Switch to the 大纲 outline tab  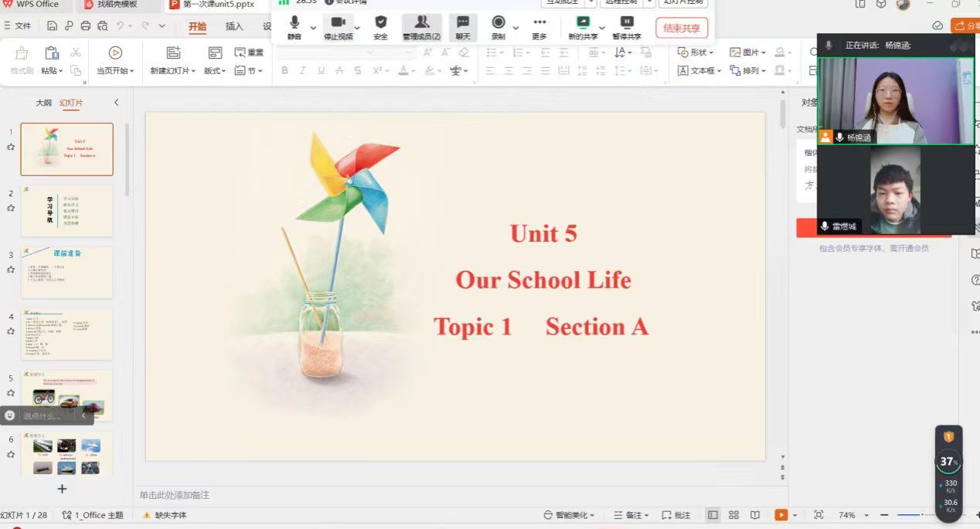pos(44,103)
